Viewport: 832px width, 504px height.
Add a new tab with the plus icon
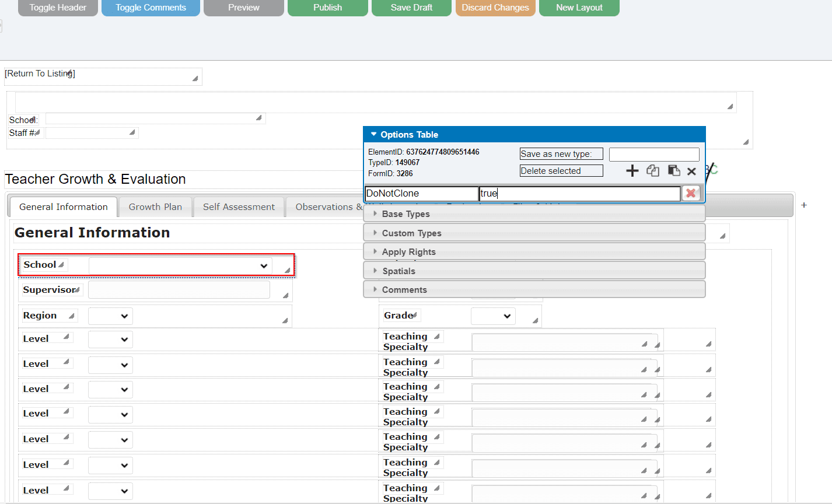(804, 205)
